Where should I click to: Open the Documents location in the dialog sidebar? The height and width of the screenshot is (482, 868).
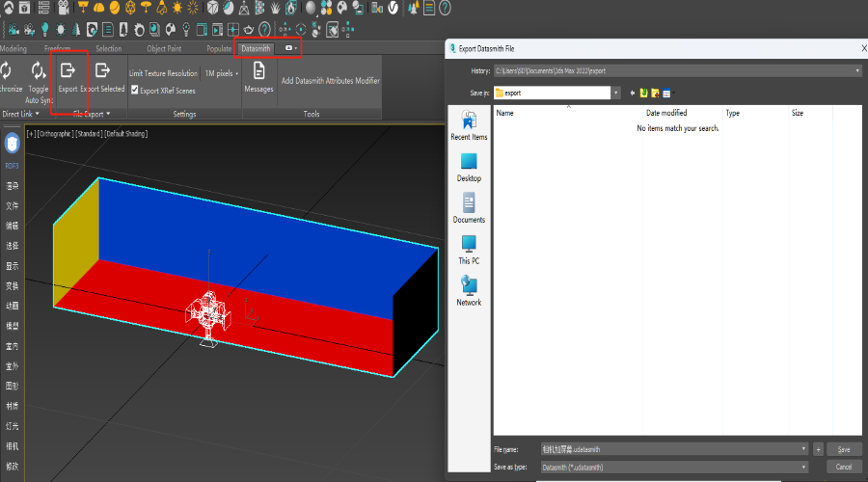[469, 208]
